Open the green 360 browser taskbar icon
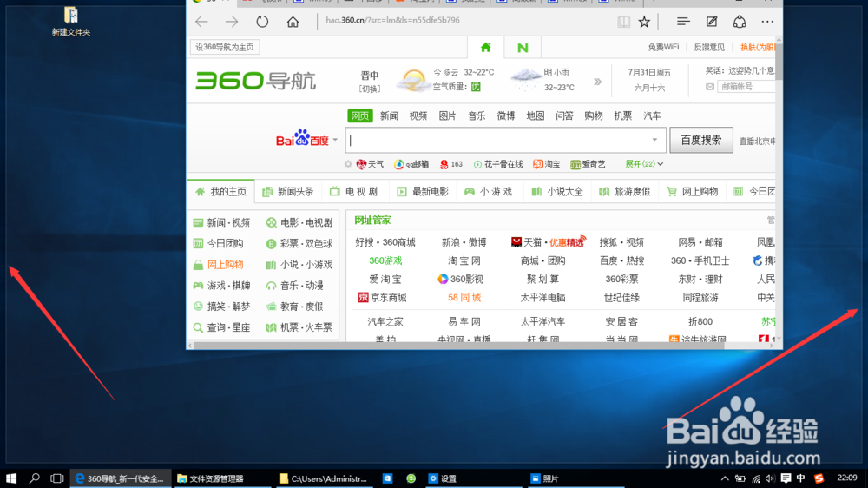The width and height of the screenshot is (868, 488). [x=411, y=478]
